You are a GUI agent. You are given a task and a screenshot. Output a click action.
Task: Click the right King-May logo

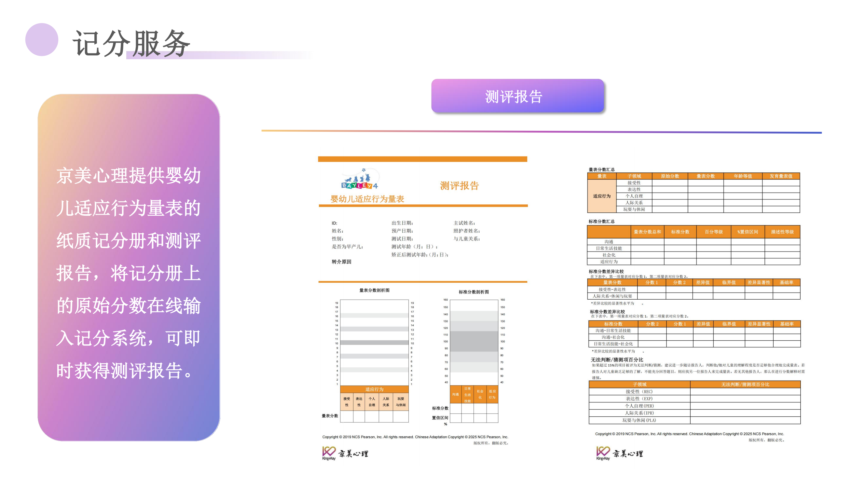click(x=619, y=453)
